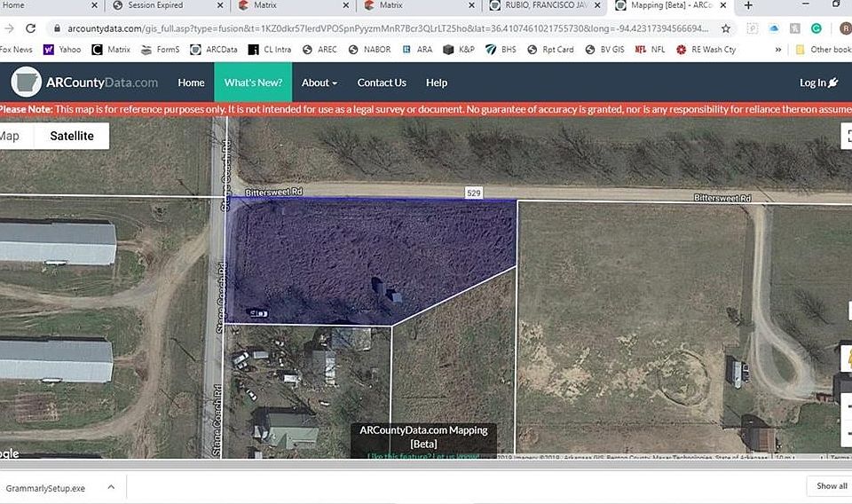Open the What's New? page
Viewport: 852px width, 504px height.
[253, 83]
